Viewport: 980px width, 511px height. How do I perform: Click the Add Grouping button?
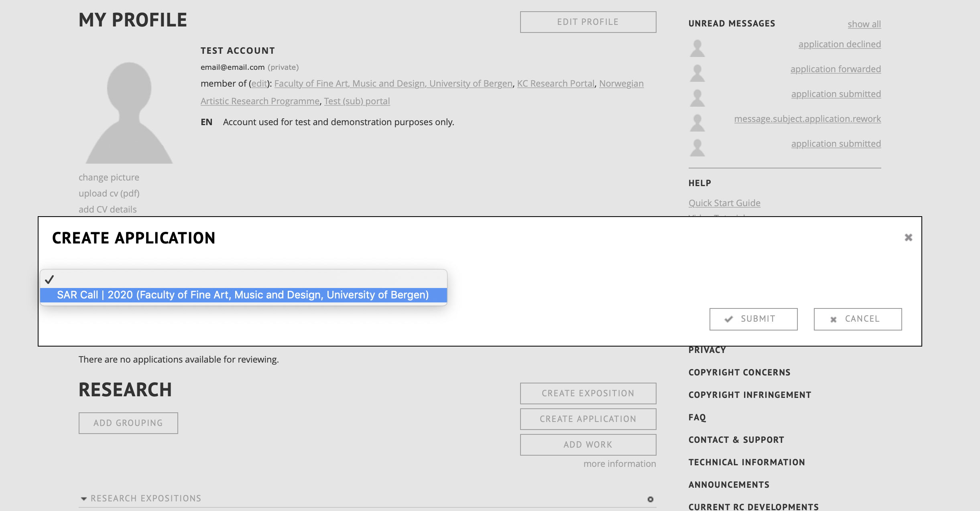click(x=128, y=423)
